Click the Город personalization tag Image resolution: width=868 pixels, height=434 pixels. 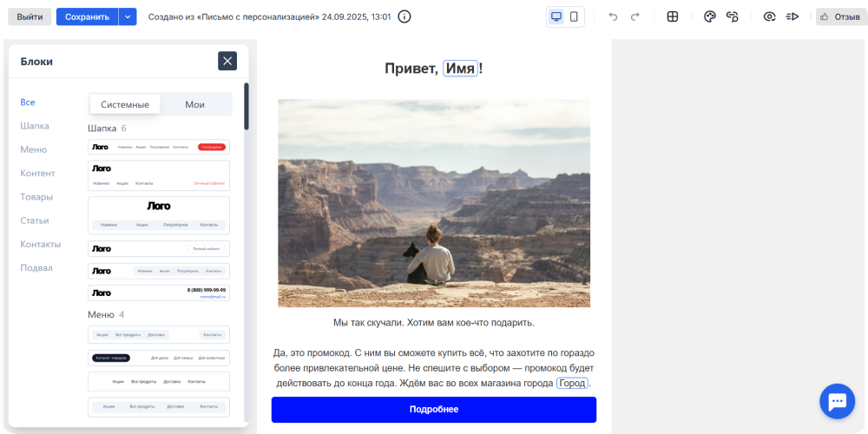point(572,383)
